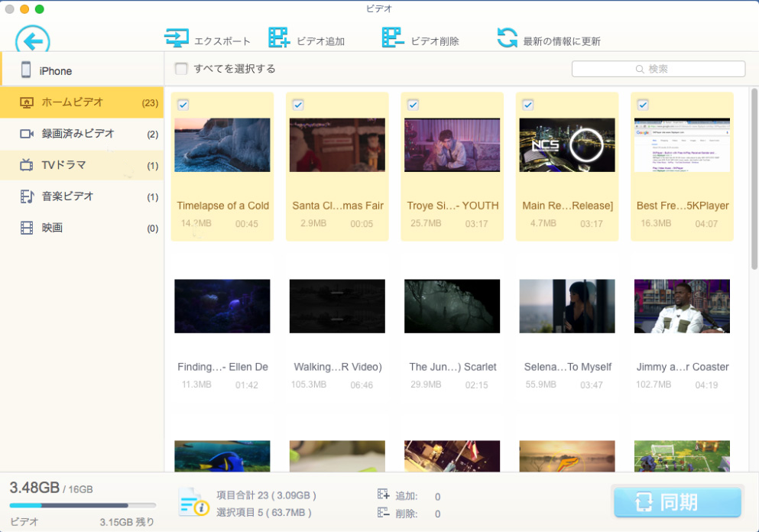Switch to the TVドラマ category

82,165
